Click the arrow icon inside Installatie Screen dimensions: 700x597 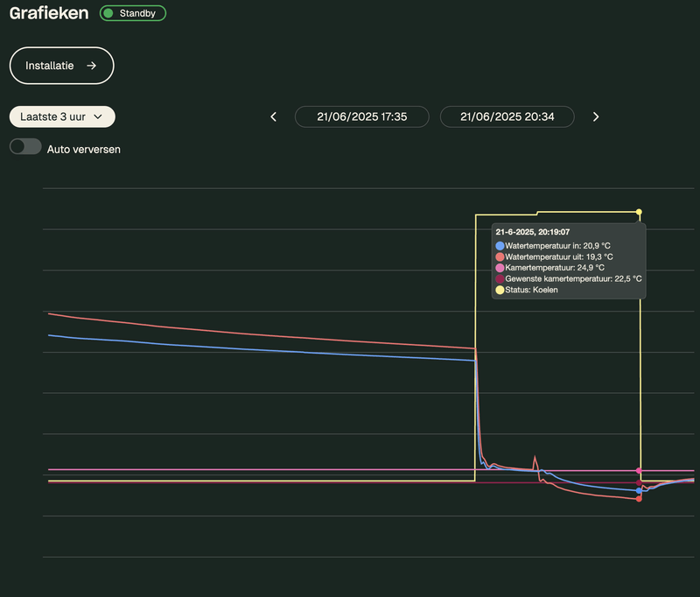(91, 66)
